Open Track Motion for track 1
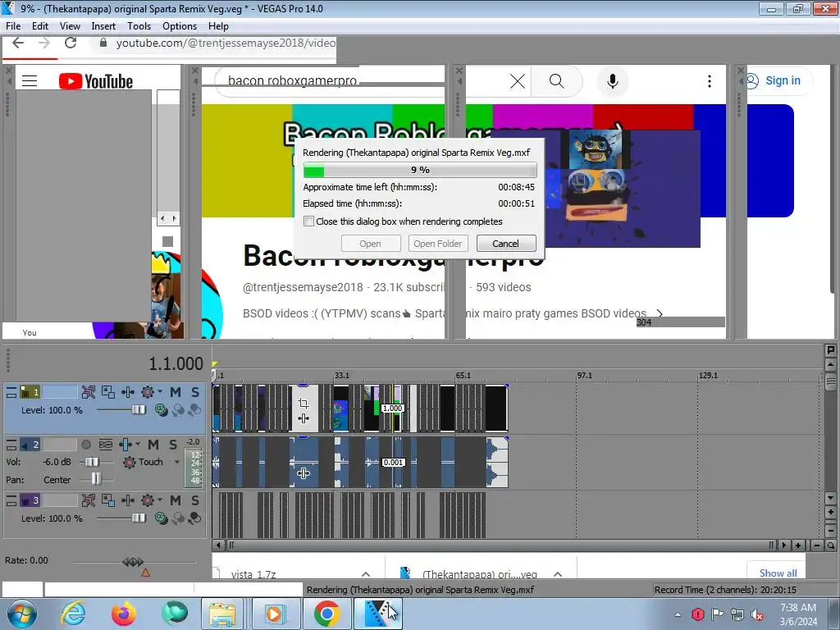Image resolution: width=840 pixels, height=630 pixels. (108, 392)
